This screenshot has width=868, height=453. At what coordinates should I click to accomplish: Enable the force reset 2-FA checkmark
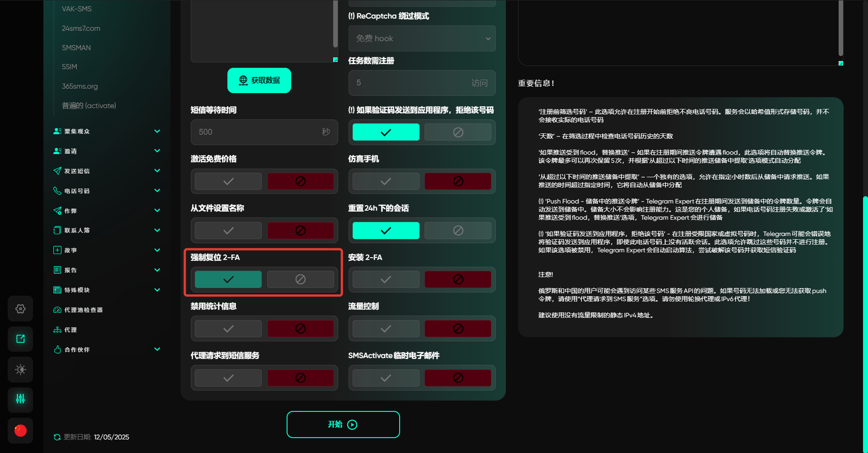228,279
